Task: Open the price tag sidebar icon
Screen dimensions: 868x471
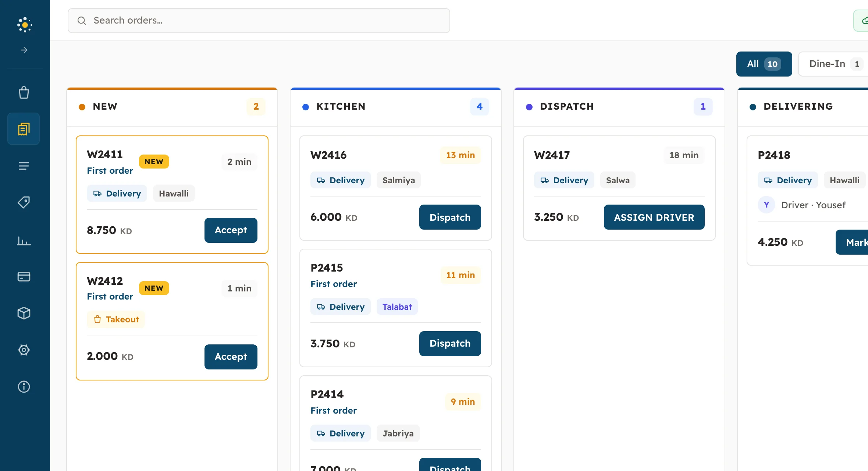Action: [x=24, y=202]
